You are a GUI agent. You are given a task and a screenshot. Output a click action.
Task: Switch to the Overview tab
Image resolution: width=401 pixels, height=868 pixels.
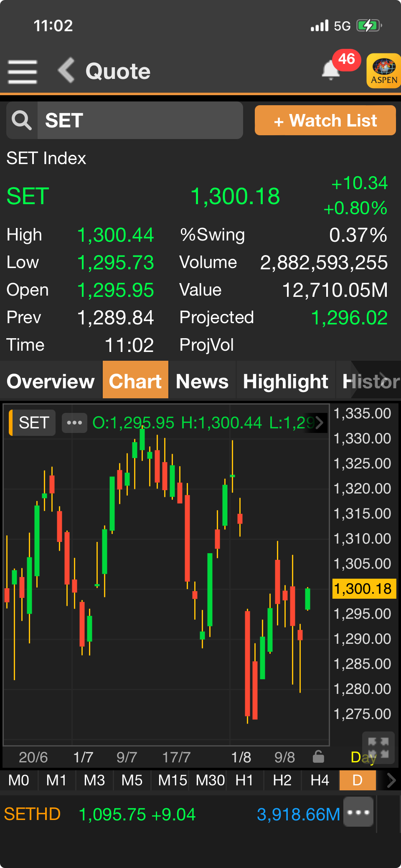(51, 381)
